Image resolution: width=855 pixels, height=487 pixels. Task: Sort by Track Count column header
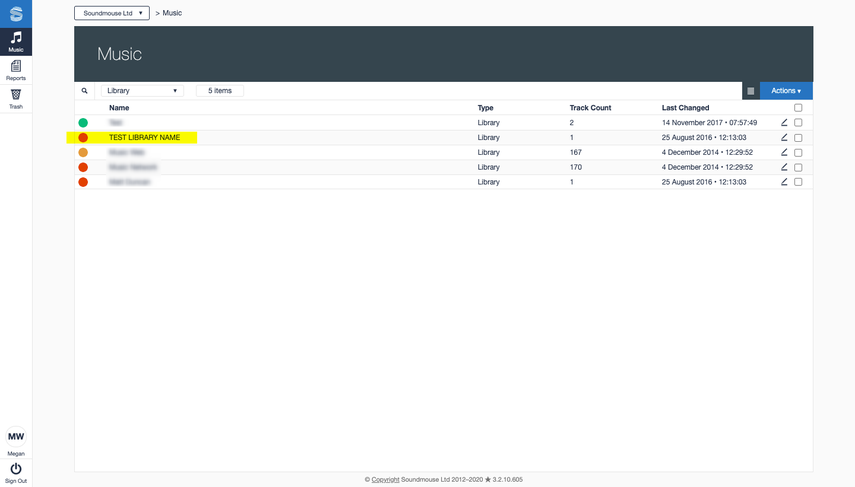(x=590, y=107)
